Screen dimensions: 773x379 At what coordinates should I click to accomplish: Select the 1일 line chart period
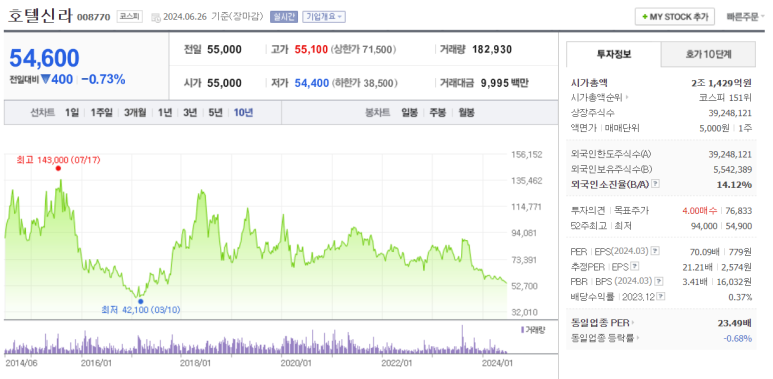tap(71, 113)
